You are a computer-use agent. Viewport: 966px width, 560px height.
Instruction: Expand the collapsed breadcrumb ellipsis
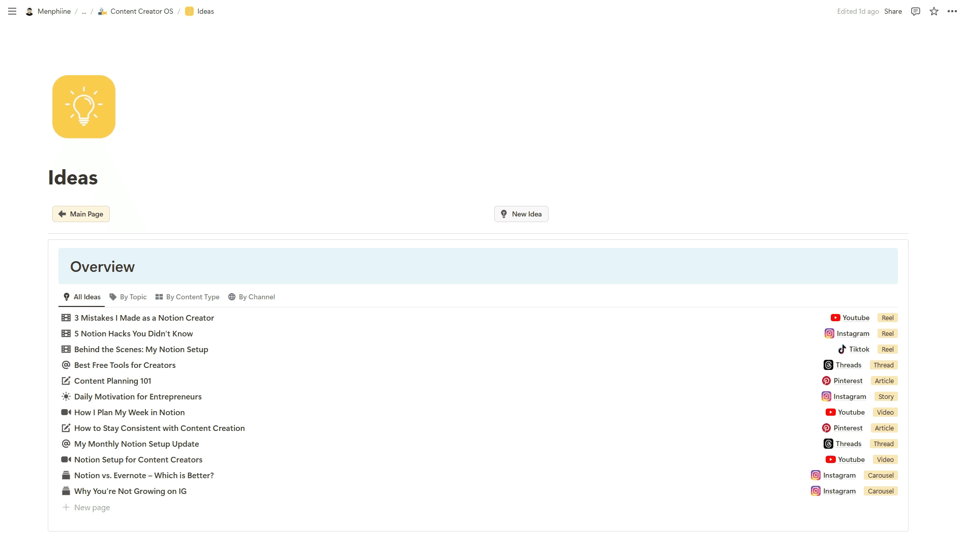click(84, 11)
